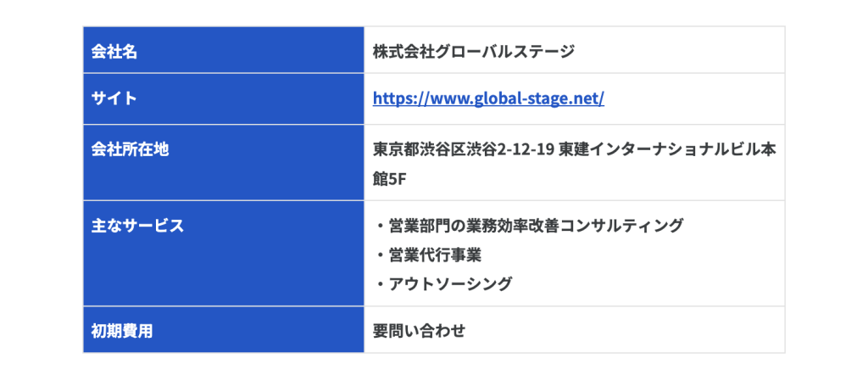Click the 株式会社 prefix in company name
The width and height of the screenshot is (868, 381).
403,52
